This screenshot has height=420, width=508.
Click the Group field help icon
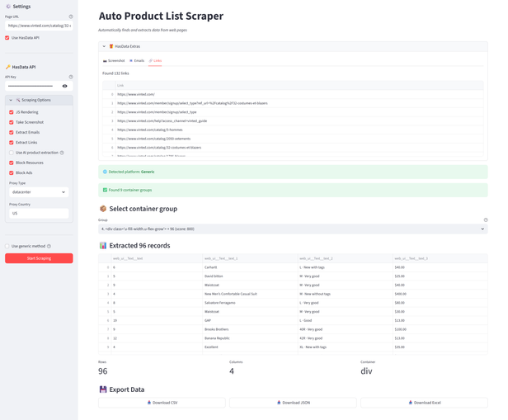486,220
